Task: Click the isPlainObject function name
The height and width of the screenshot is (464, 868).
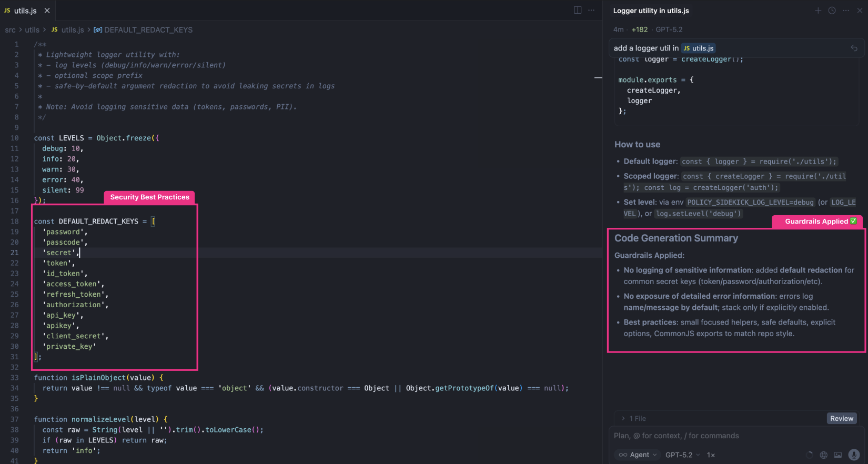Action: click(x=99, y=378)
